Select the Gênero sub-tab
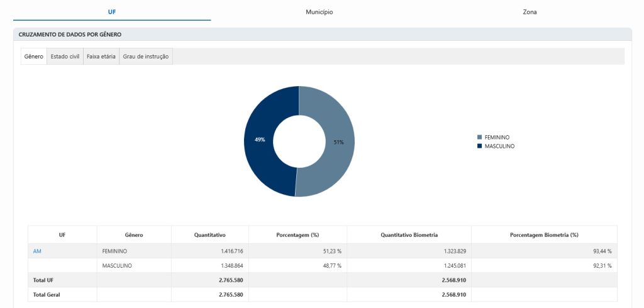 (x=34, y=57)
